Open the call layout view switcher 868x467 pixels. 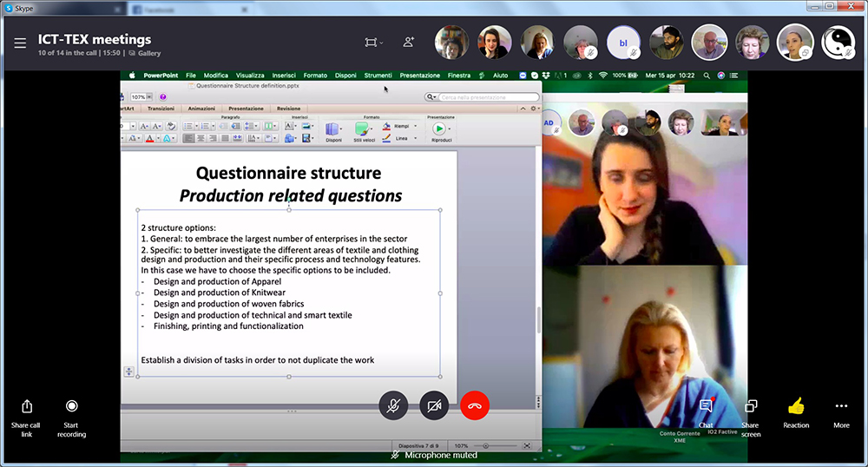point(373,43)
